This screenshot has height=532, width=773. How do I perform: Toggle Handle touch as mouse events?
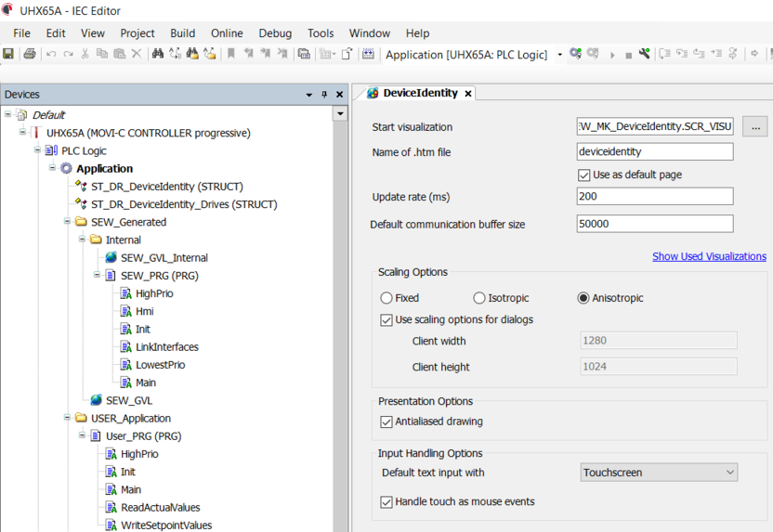386,502
